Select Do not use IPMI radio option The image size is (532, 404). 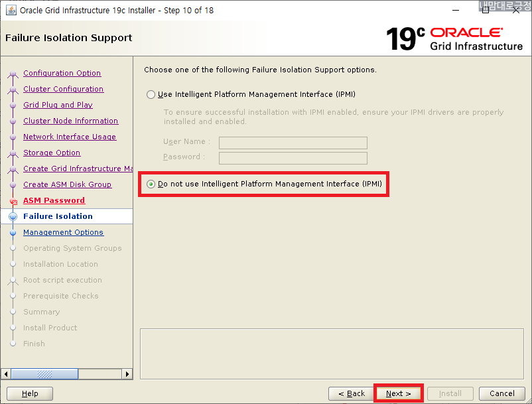coord(151,184)
